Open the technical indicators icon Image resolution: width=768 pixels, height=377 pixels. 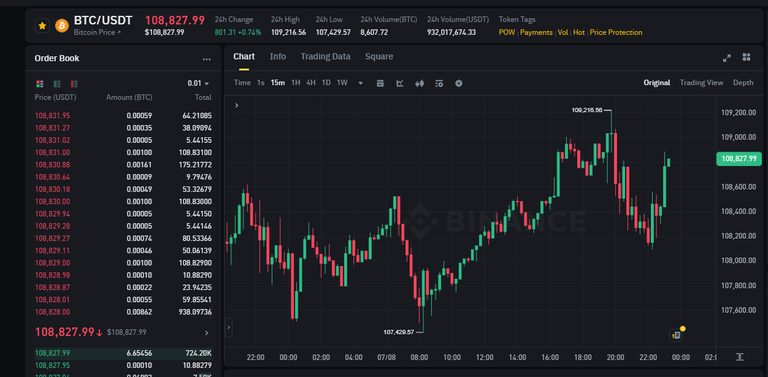coord(400,83)
